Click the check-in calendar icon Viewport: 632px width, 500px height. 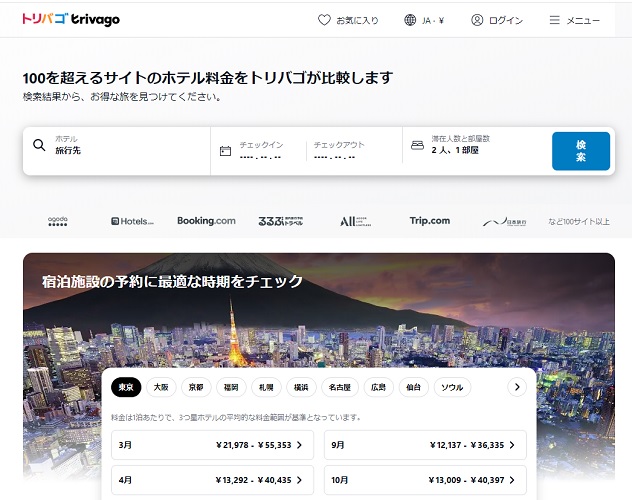pos(225,151)
